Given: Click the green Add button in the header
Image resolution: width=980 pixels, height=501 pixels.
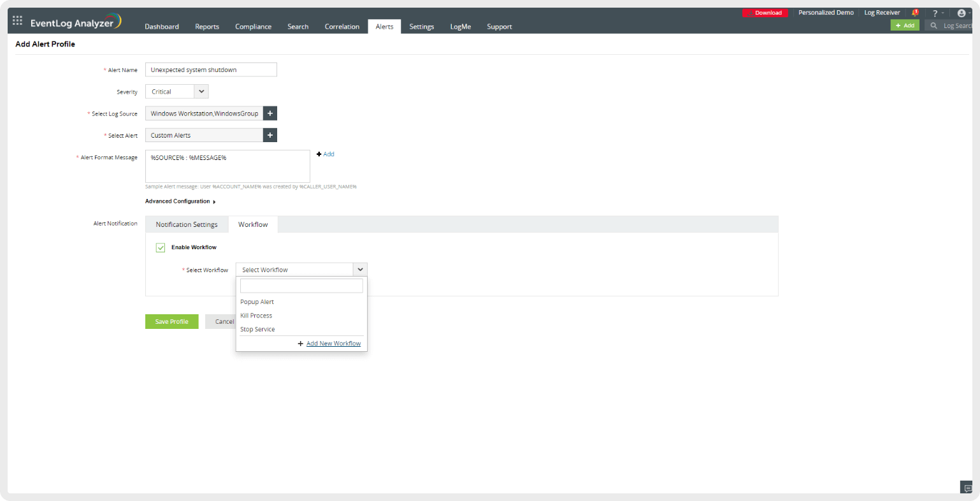Looking at the screenshot, I should (x=905, y=25).
